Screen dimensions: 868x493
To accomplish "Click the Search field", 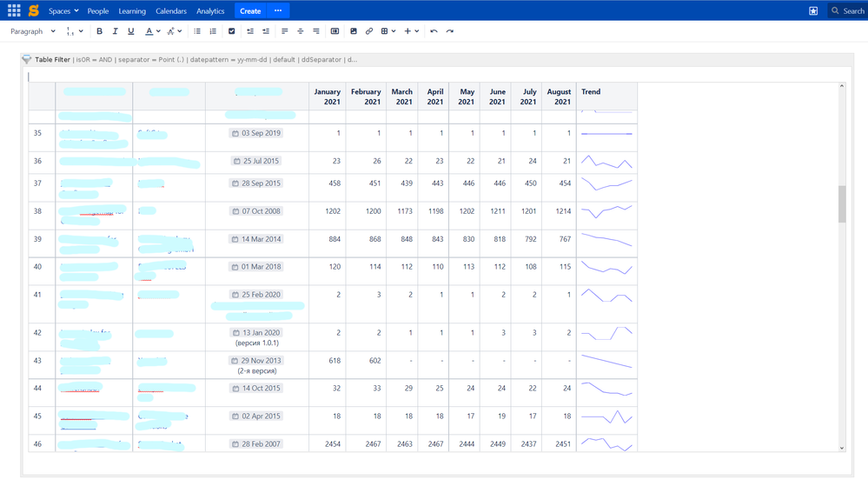I will pyautogui.click(x=847, y=11).
